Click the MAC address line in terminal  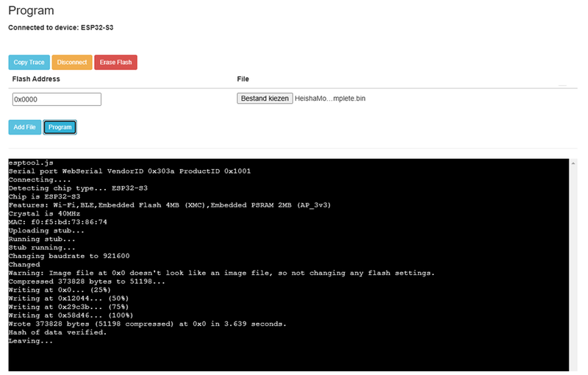[58, 222]
